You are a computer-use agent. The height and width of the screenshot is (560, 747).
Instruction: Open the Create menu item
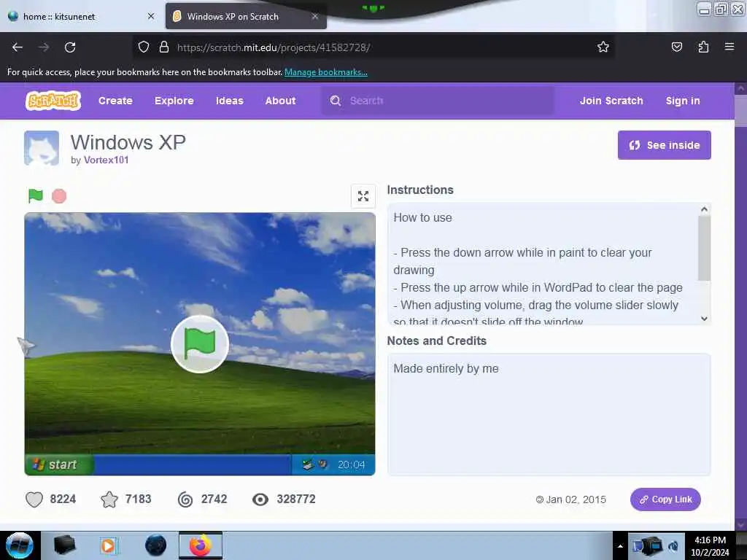coord(115,101)
